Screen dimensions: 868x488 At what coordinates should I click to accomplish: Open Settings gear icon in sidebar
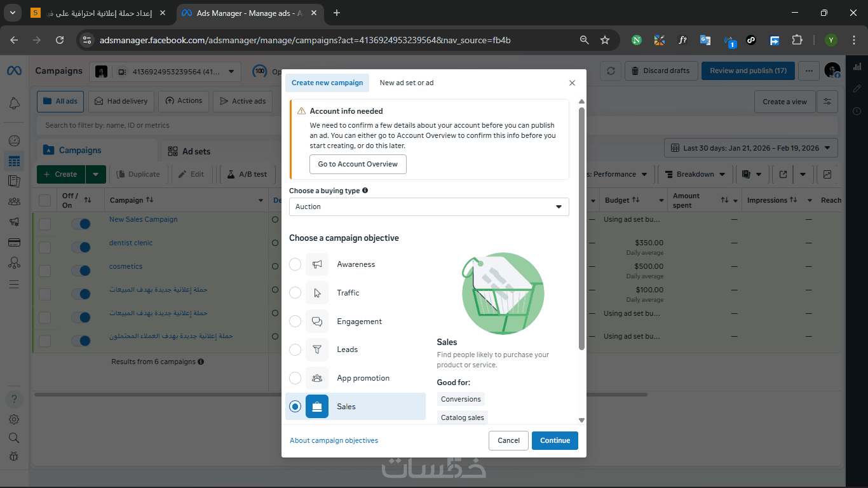tap(14, 419)
